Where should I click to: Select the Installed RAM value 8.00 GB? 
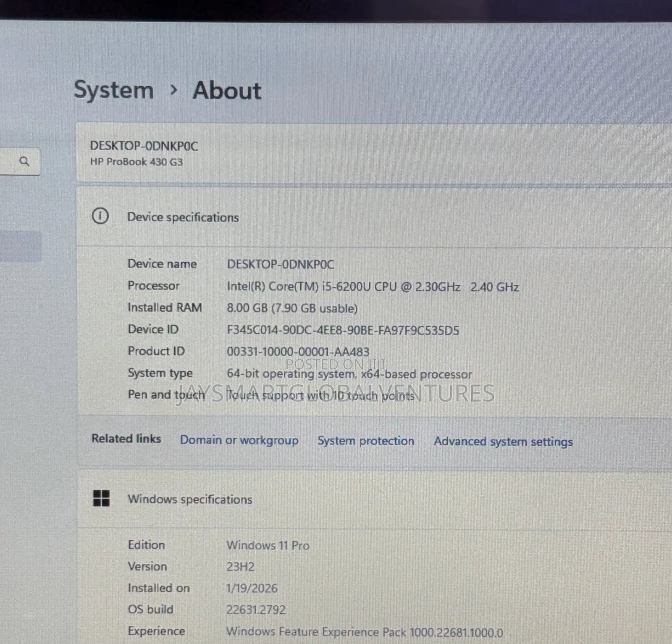tap(292, 308)
